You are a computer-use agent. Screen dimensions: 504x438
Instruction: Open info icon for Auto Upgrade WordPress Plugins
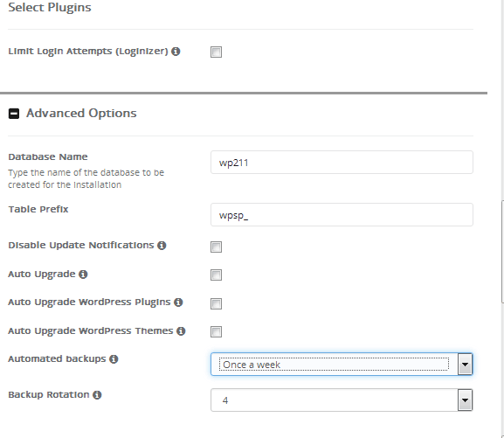pyautogui.click(x=178, y=302)
